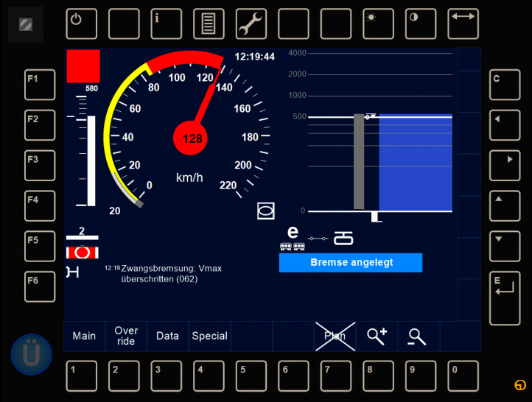
Task: Click the power button at top
Action: point(82,24)
